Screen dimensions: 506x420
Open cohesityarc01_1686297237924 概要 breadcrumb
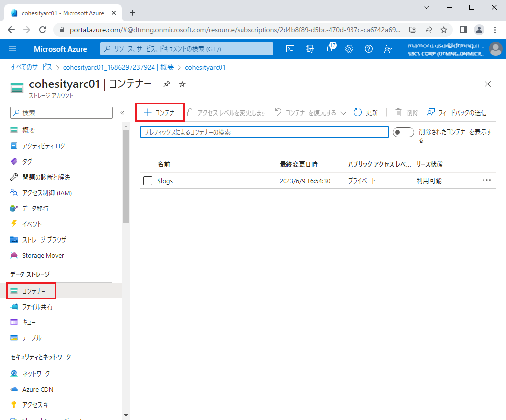click(118, 67)
